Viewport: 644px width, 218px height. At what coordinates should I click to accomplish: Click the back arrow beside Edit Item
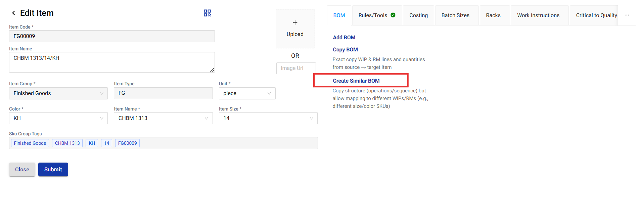click(13, 13)
